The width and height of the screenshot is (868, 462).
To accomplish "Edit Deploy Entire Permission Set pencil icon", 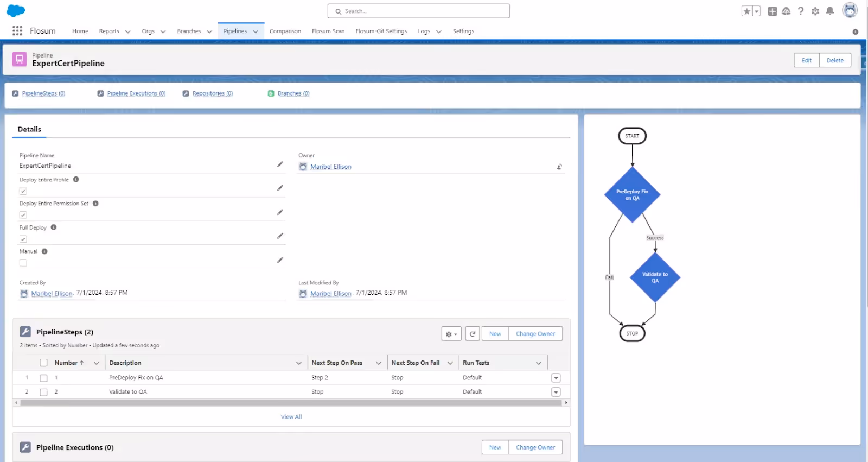I will (280, 212).
